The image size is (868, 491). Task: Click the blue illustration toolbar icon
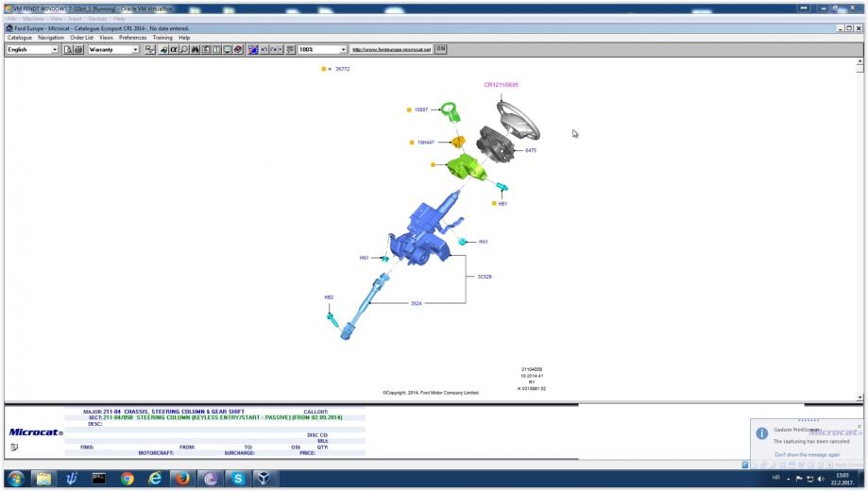click(253, 50)
